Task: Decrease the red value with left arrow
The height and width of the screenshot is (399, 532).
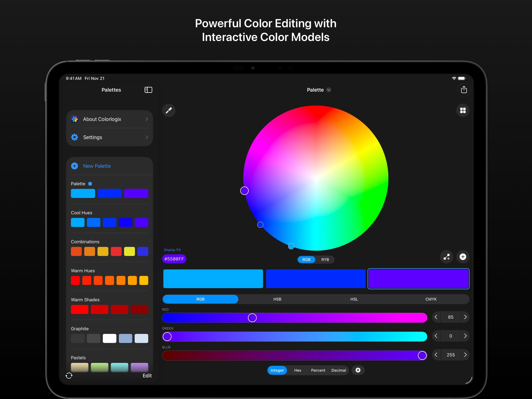Action: 436,317
